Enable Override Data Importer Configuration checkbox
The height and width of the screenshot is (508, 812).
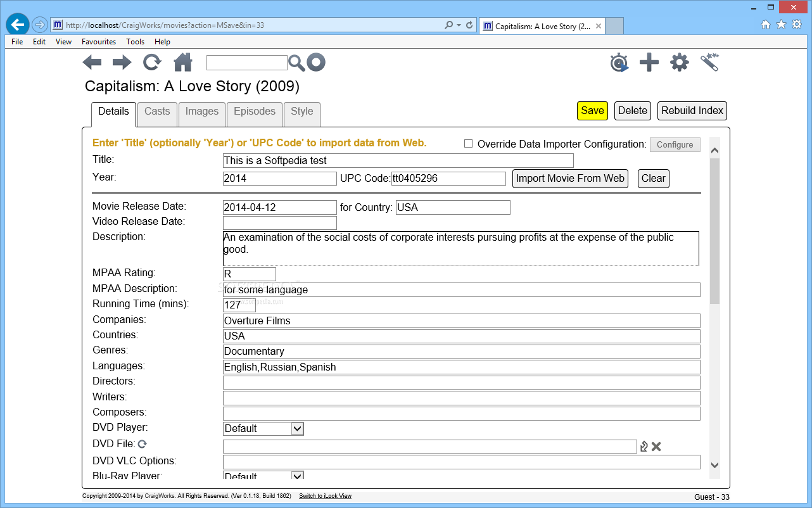468,144
